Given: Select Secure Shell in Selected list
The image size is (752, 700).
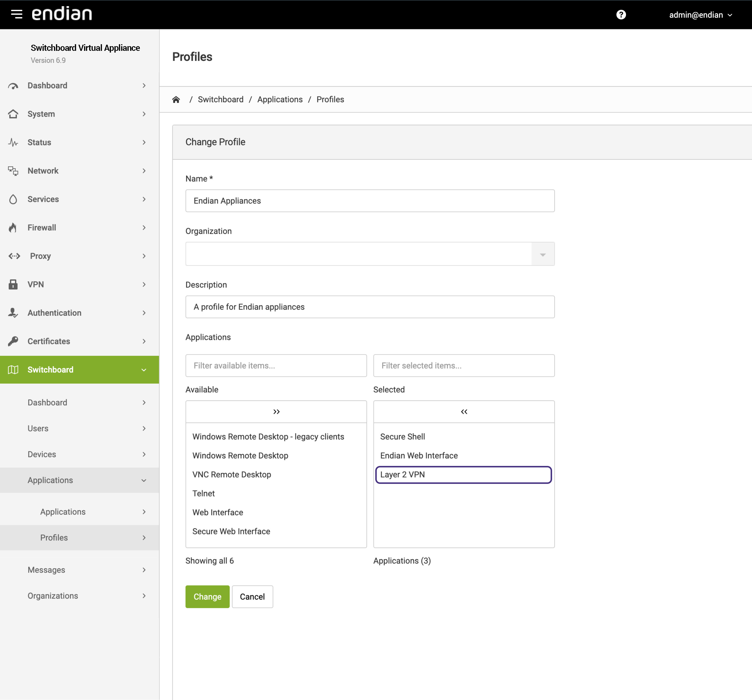Looking at the screenshot, I should (x=464, y=437).
